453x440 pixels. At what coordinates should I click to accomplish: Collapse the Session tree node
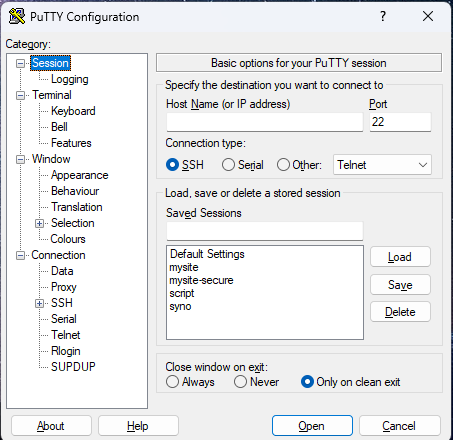[21, 63]
